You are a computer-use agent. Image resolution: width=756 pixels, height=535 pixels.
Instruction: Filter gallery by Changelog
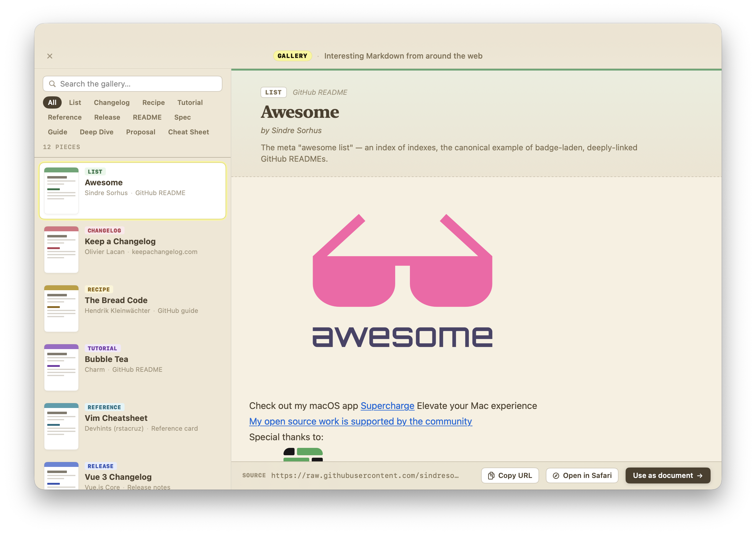(112, 102)
